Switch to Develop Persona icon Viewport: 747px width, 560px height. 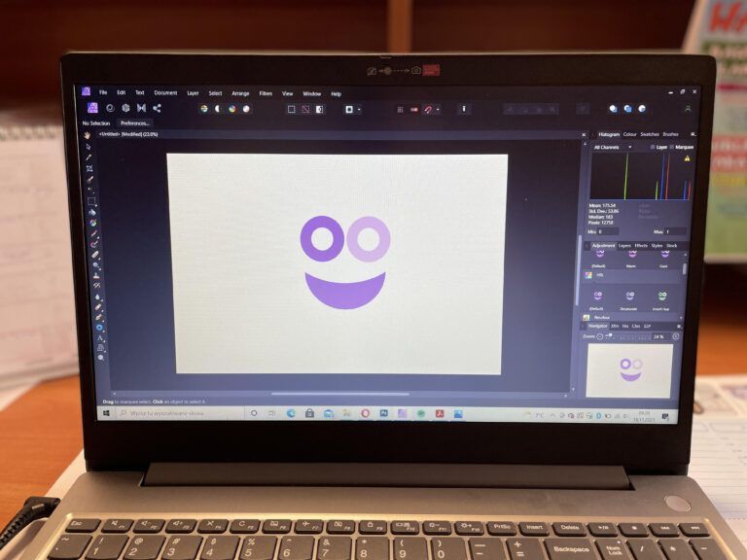pyautogui.click(x=125, y=108)
